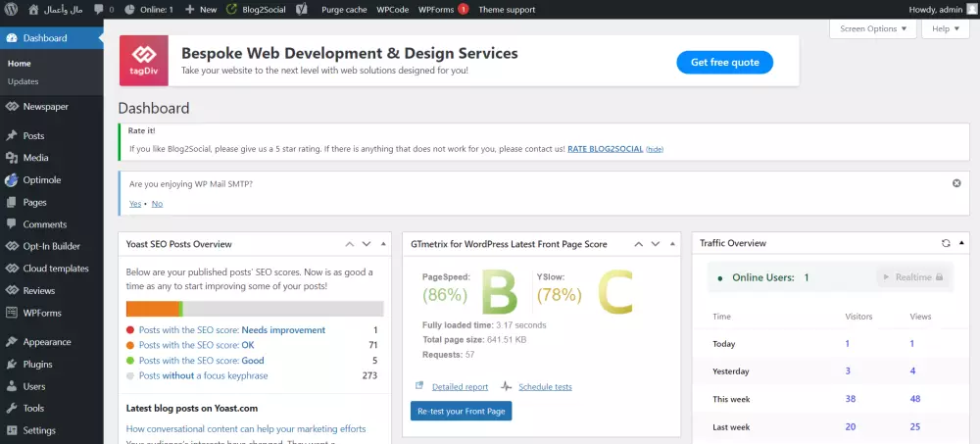
Task: Toggle the Traffic Overview panel
Action: (962, 243)
